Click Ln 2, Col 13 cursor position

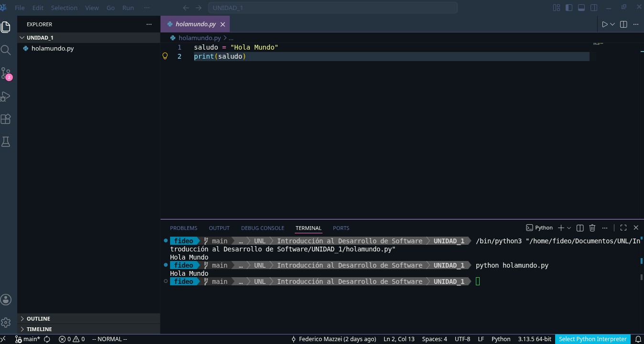pyautogui.click(x=399, y=339)
